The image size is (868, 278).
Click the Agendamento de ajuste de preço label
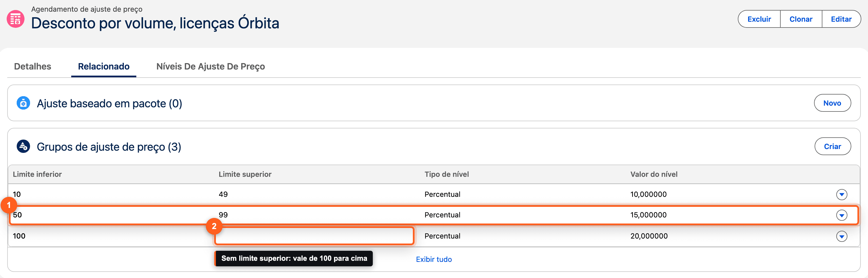coord(87,9)
